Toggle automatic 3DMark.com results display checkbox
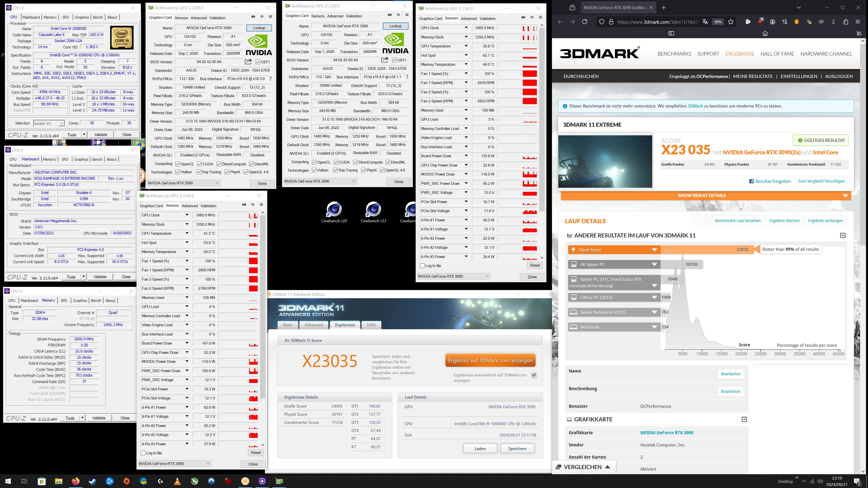Image resolution: width=868 pixels, height=488 pixels. (534, 375)
